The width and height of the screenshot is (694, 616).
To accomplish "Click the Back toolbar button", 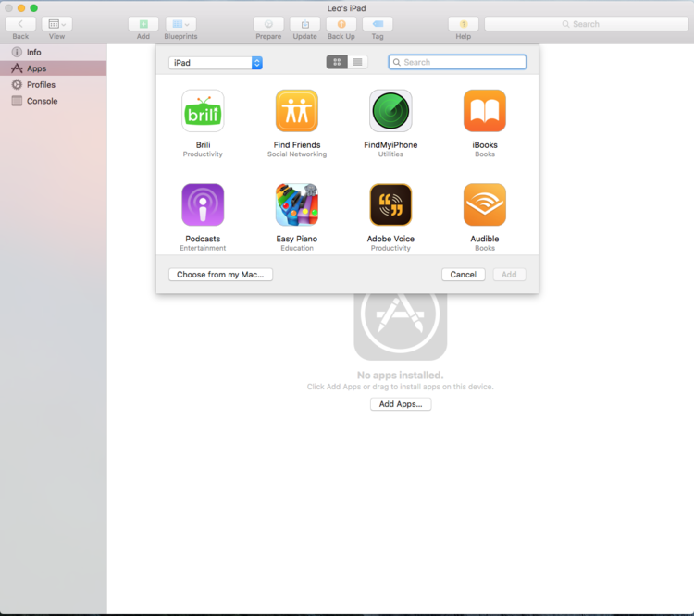I will coord(20,24).
